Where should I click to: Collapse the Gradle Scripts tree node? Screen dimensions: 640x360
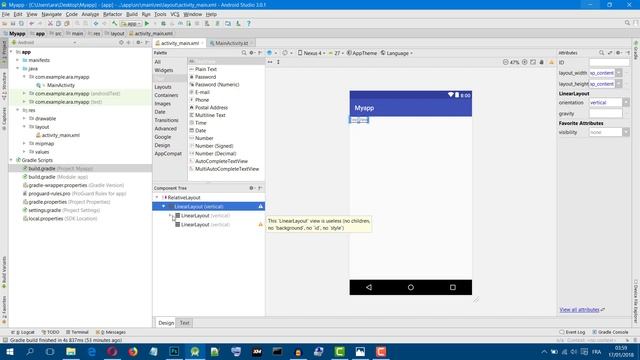tap(11, 160)
